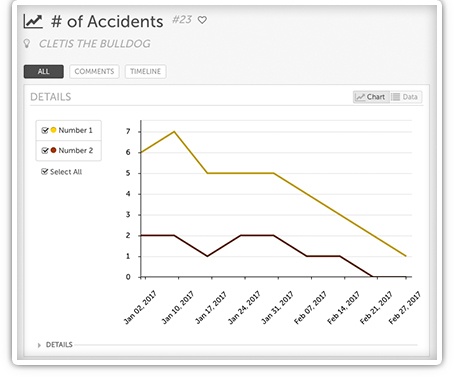
Task: Click the yellow Number 1 legend dot
Action: point(53,130)
